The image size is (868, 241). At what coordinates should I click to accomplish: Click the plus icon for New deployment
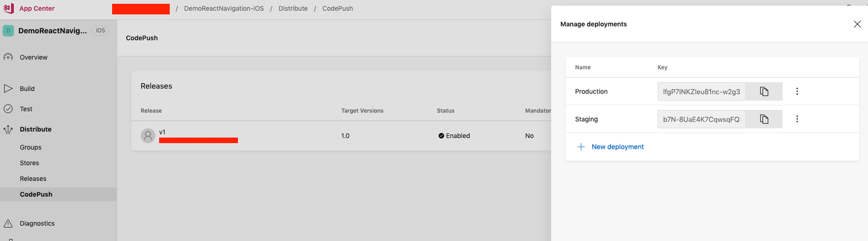[x=581, y=147]
